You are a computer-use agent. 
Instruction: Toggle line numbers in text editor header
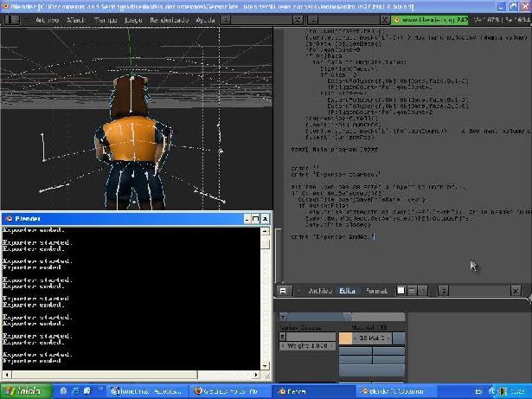[x=412, y=291]
